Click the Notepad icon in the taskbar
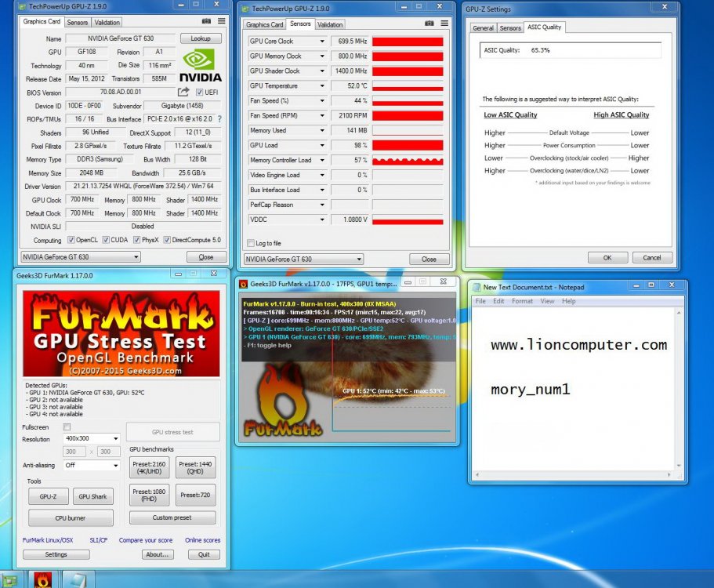The height and width of the screenshot is (588, 714). (x=74, y=579)
